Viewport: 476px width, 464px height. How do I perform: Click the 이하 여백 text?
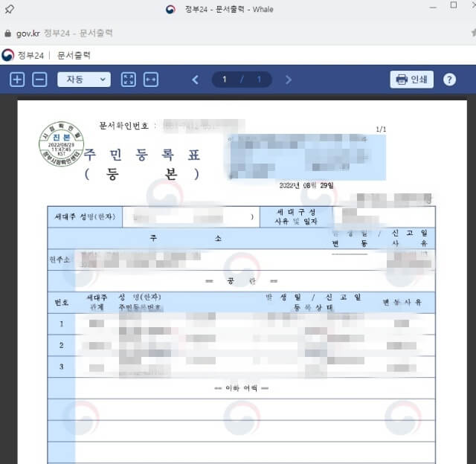click(x=242, y=388)
